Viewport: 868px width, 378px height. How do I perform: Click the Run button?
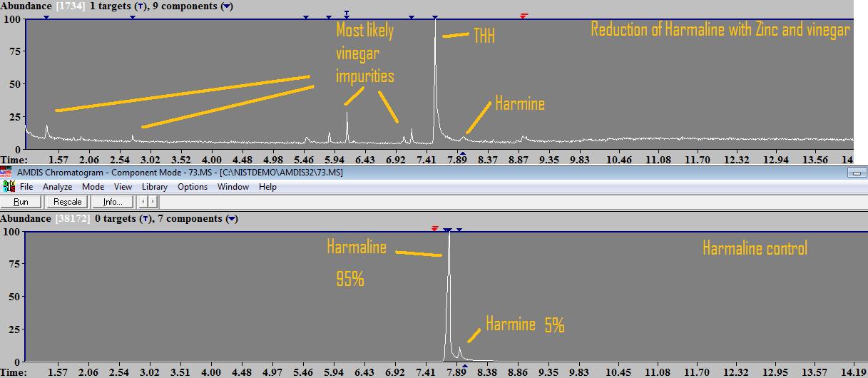21,202
